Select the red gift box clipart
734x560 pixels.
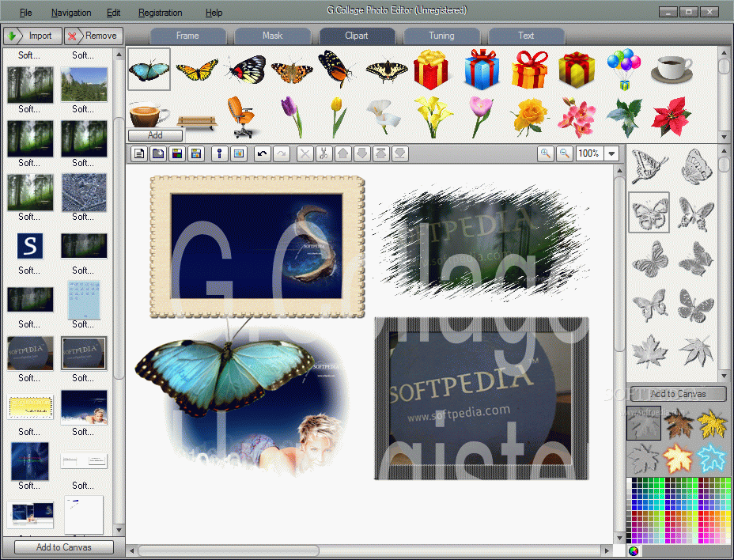tap(430, 70)
